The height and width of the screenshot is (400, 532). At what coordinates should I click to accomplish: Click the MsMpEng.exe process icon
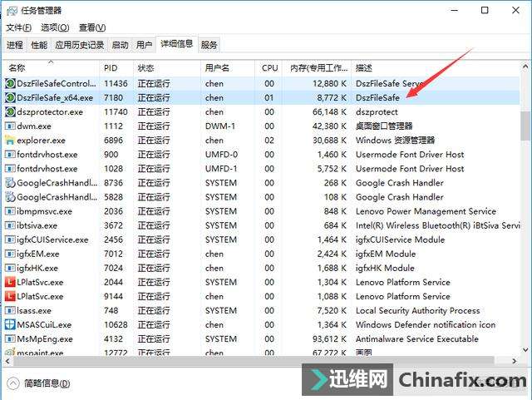click(x=10, y=339)
